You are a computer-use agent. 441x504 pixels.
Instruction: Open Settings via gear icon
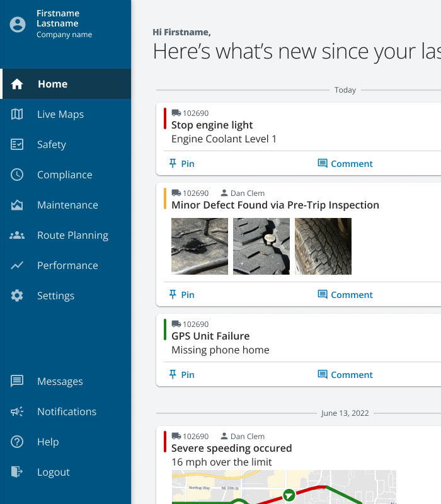17,295
